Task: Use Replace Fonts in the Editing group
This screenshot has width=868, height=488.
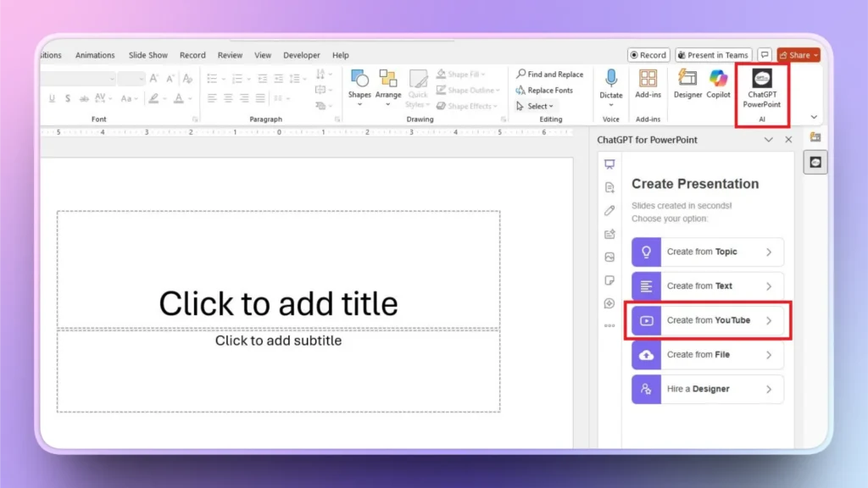Action: (x=548, y=90)
